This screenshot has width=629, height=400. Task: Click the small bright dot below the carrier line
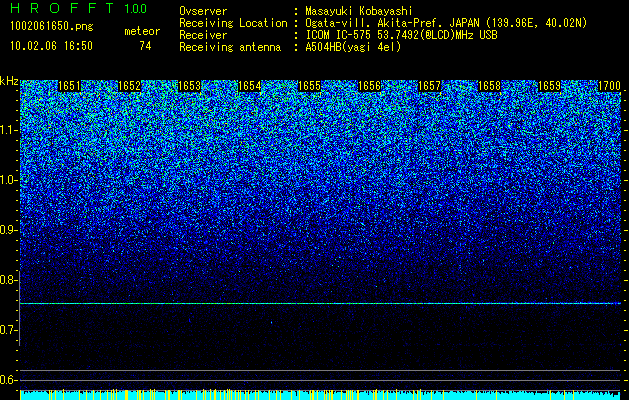[x=272, y=322]
